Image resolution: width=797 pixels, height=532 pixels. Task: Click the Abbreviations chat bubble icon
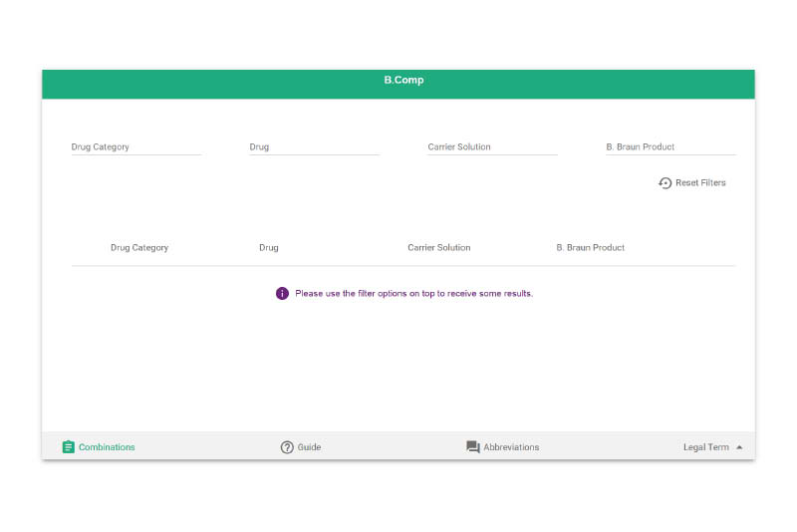[472, 446]
